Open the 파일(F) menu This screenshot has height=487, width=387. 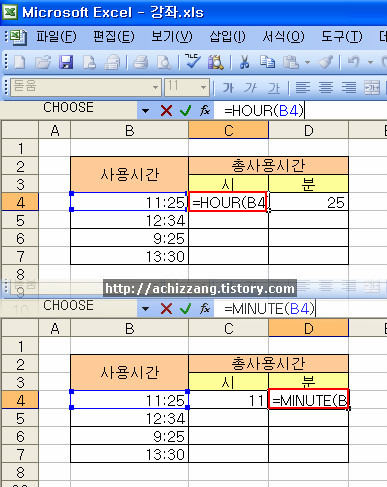[x=56, y=37]
